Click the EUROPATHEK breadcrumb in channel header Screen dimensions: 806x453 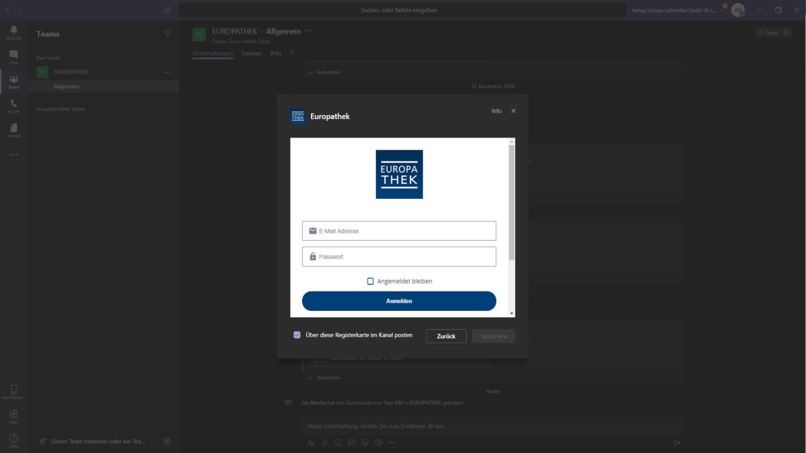(x=234, y=31)
